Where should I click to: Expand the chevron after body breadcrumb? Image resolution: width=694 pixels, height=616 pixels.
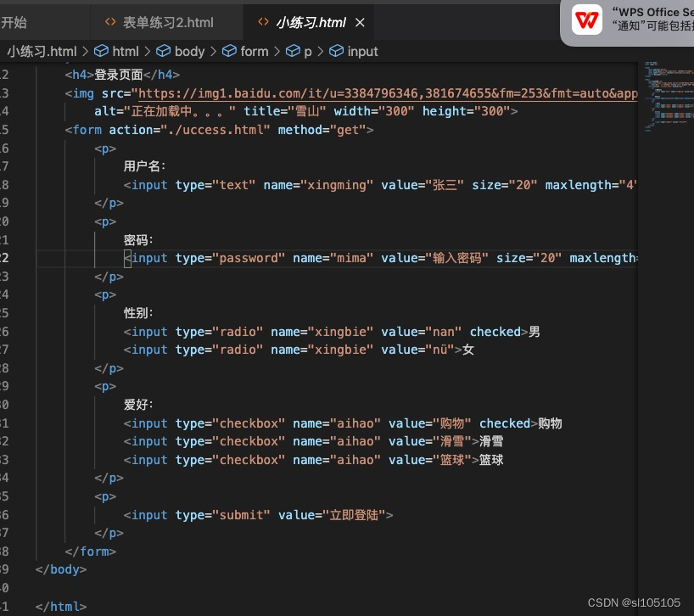[x=213, y=51]
